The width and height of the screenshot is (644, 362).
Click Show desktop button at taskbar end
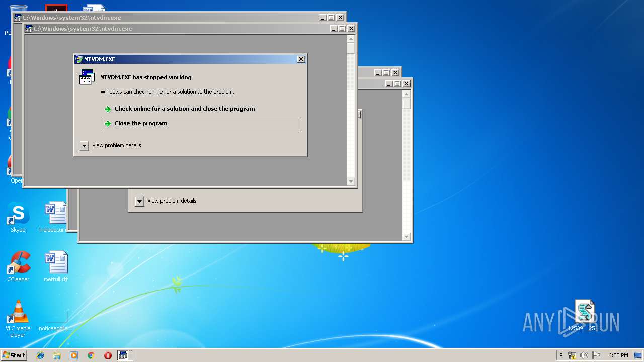(x=638, y=355)
